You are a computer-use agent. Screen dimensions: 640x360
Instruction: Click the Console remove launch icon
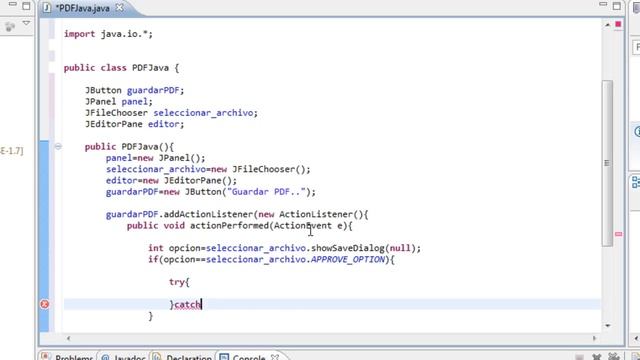point(596,357)
